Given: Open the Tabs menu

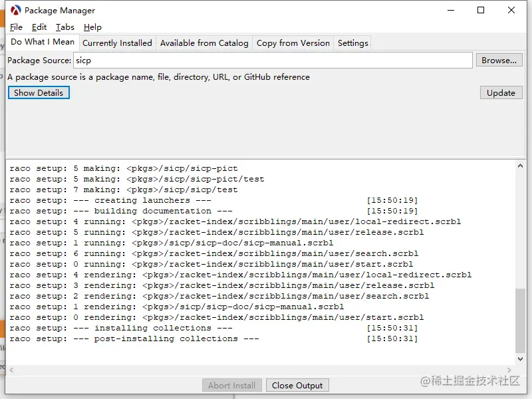Looking at the screenshot, I should tap(65, 27).
